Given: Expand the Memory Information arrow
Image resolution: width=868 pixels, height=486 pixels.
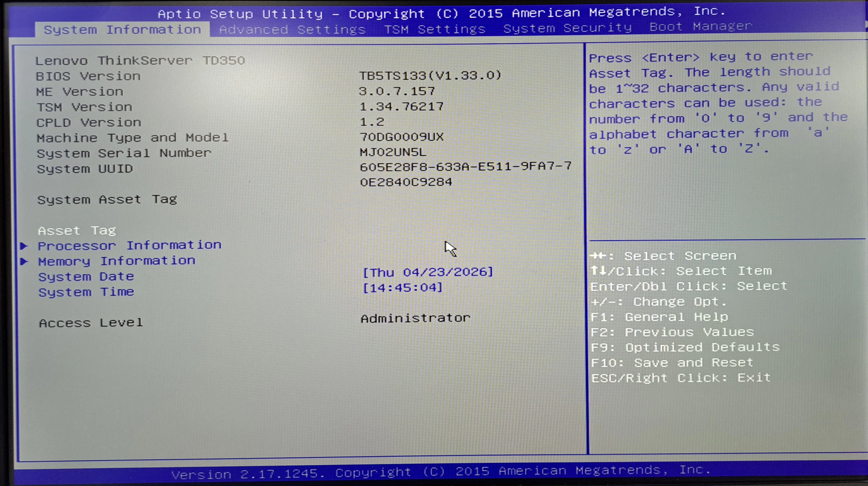Looking at the screenshot, I should 24,261.
